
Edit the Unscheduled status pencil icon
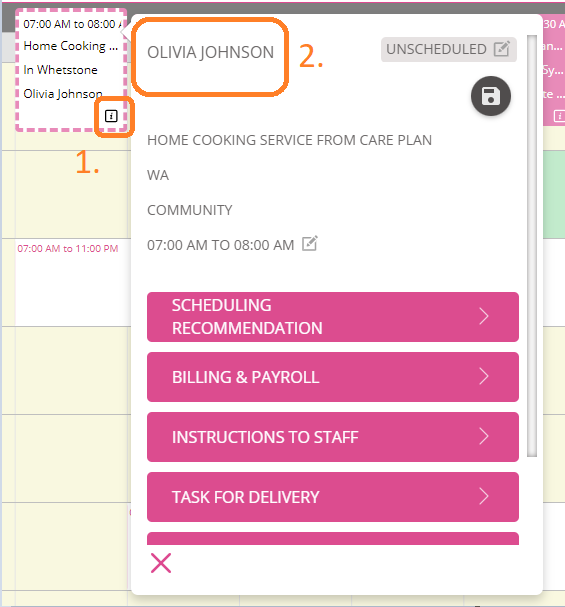pyautogui.click(x=502, y=49)
